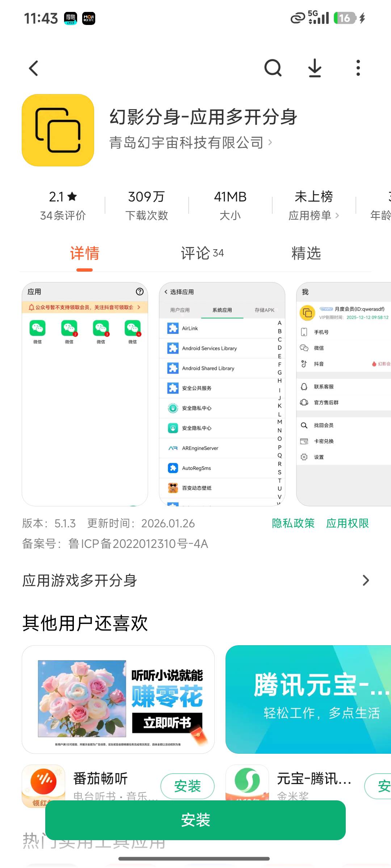Tap the 番茄畅听 app name
Viewport: 391px width, 868px height.
[x=100, y=778]
